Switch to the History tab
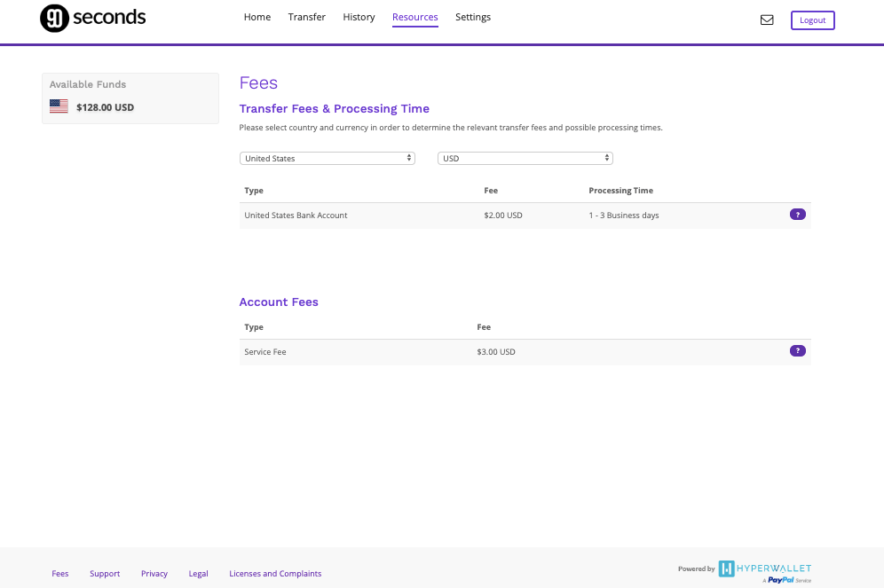 359,17
